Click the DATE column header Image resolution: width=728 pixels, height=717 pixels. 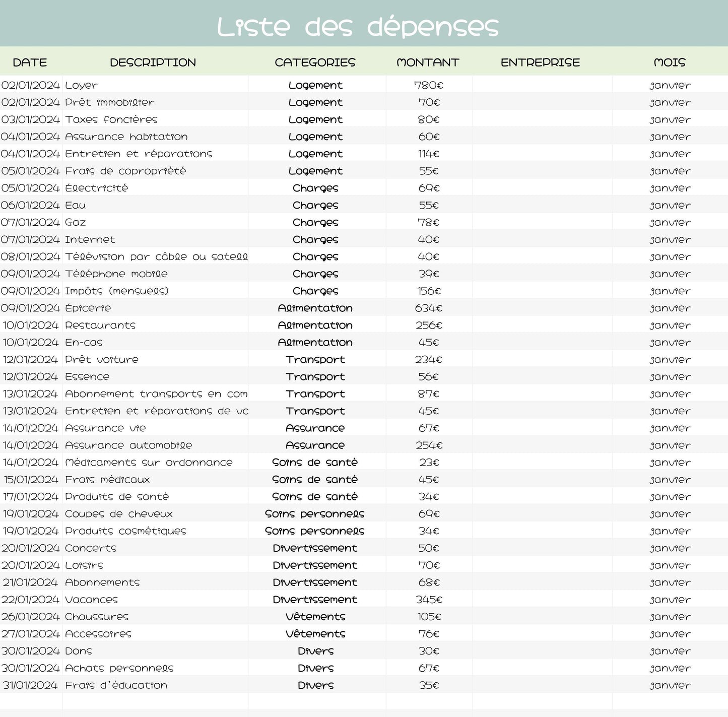pos(30,62)
